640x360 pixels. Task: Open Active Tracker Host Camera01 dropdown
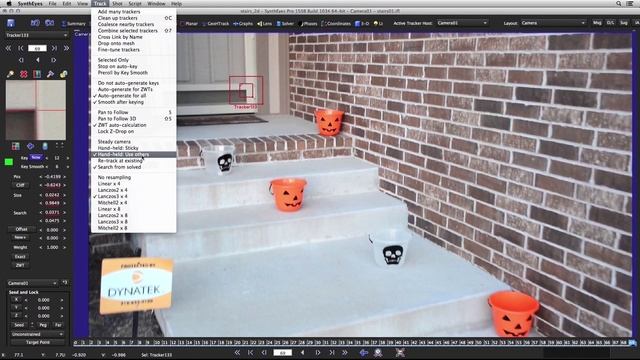[x=462, y=23]
